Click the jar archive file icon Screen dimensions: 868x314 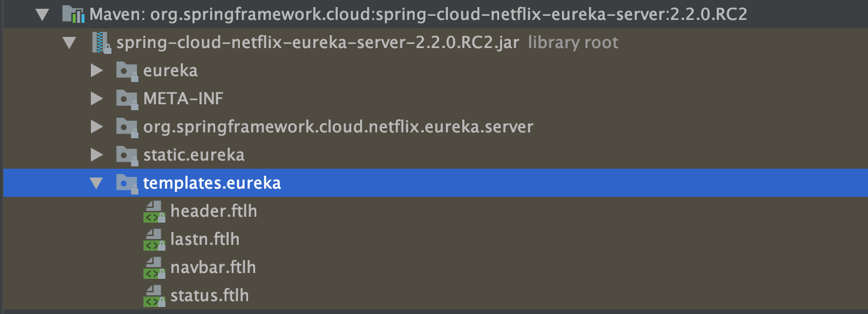[x=100, y=43]
